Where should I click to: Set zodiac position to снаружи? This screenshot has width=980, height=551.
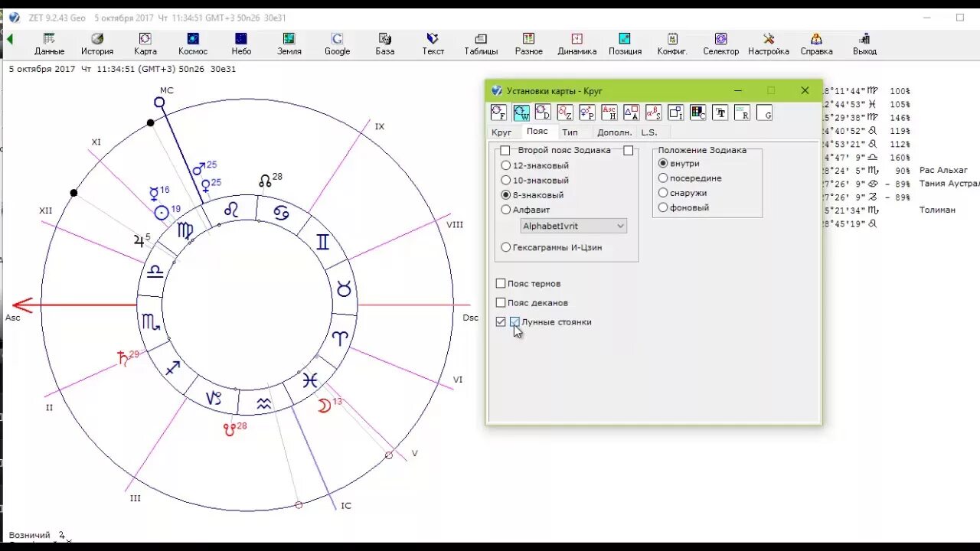682,193
